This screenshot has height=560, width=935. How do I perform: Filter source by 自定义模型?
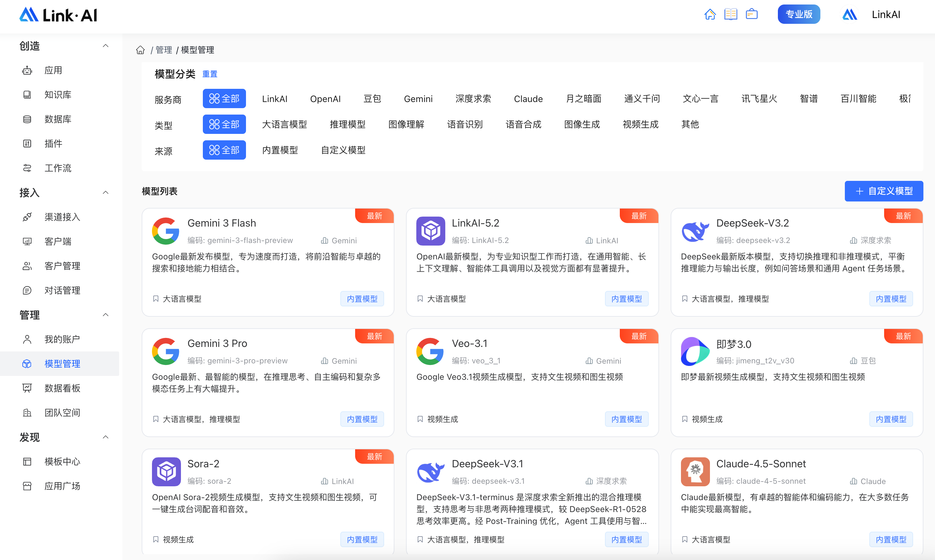(x=343, y=150)
